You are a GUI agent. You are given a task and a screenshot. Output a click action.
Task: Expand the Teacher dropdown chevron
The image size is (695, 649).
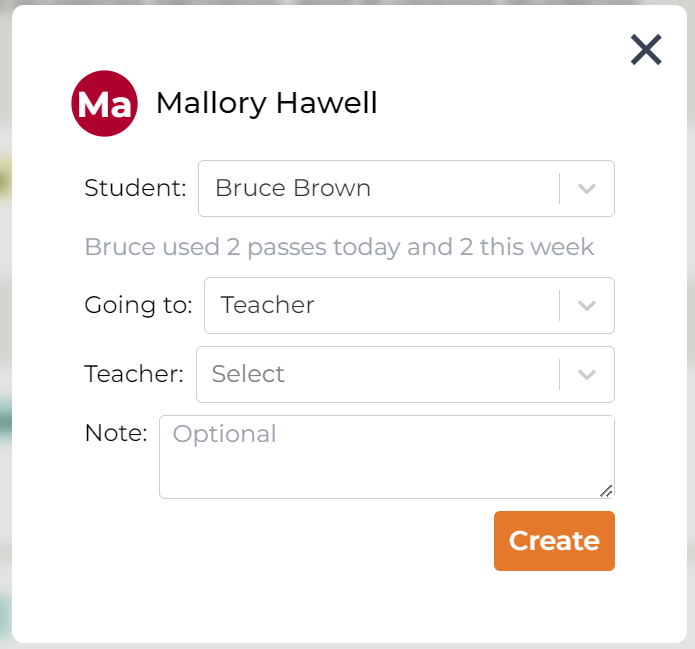pos(587,374)
